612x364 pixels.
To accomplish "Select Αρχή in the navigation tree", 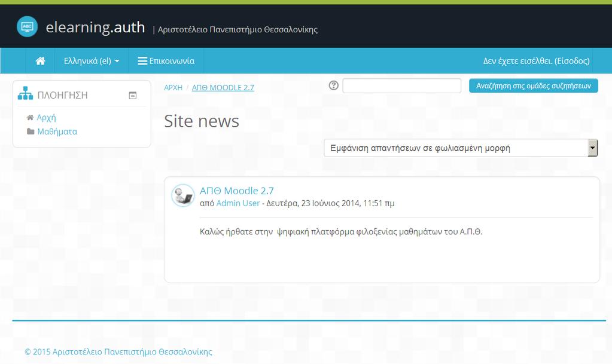I will pos(47,117).
